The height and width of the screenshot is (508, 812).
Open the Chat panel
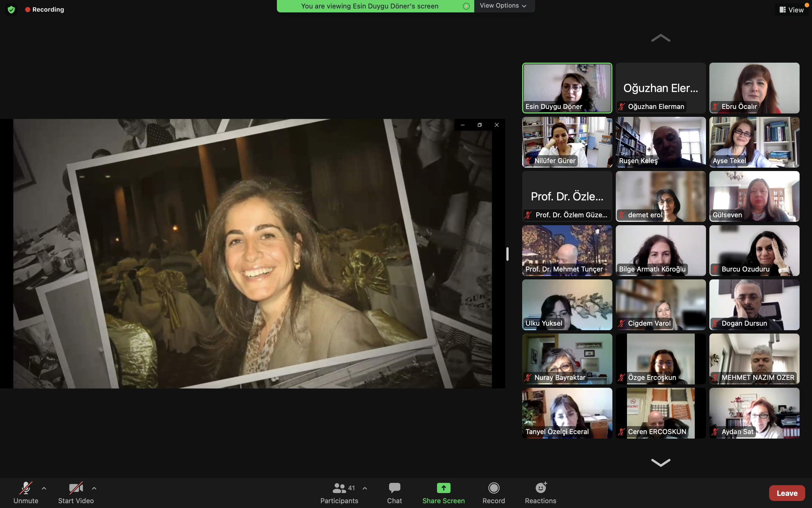(394, 493)
